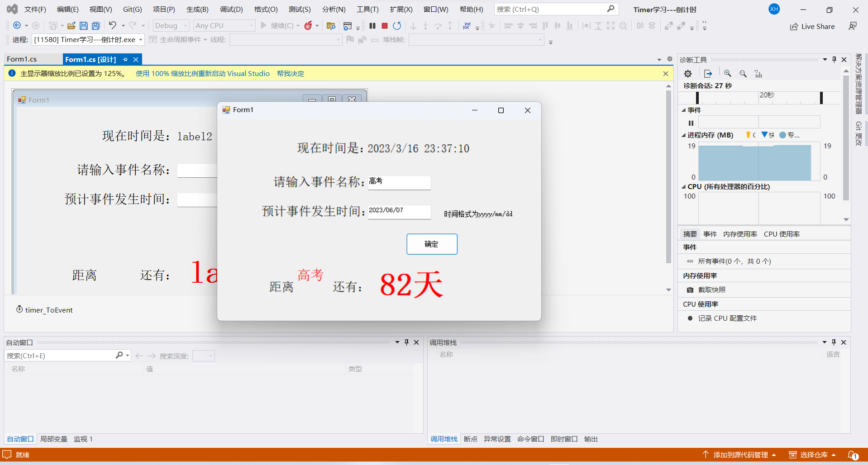Toggle pin on Form1.cs design tab
Screen dimensions: 868x465
125,59
